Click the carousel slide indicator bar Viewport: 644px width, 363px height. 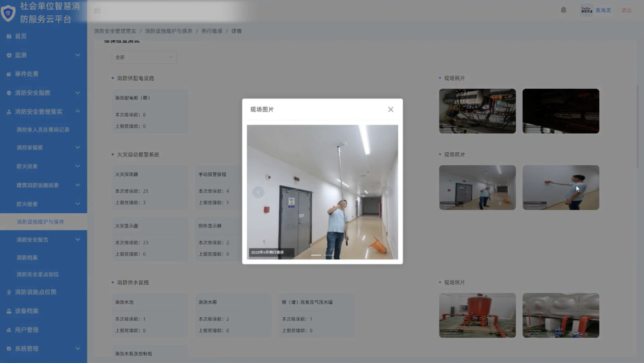(x=316, y=255)
